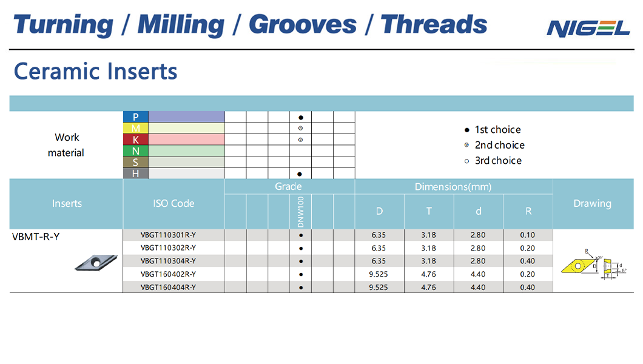
Task: Click the P row first choice dot
Action: 301,118
